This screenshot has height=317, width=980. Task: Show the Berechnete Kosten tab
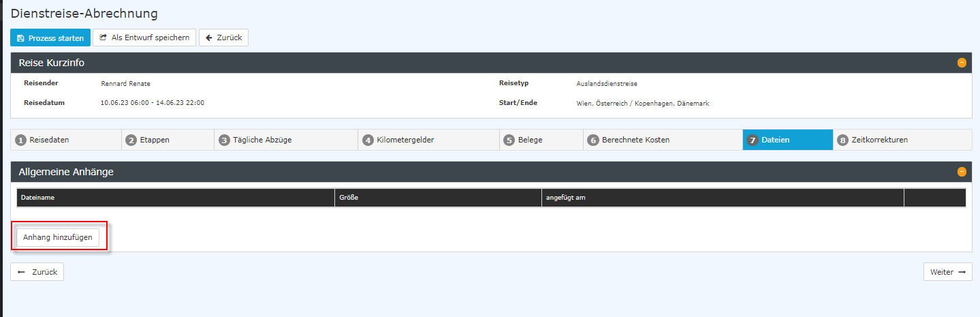click(663, 140)
